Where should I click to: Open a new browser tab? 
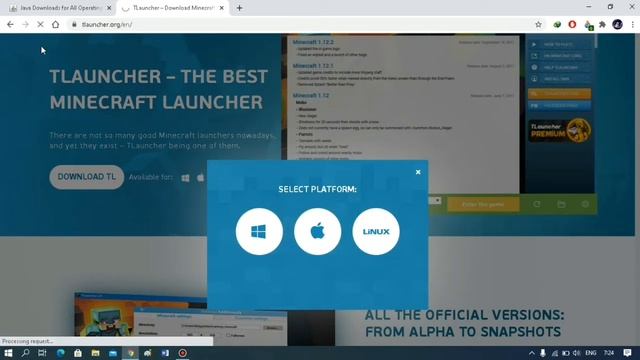tap(240, 8)
